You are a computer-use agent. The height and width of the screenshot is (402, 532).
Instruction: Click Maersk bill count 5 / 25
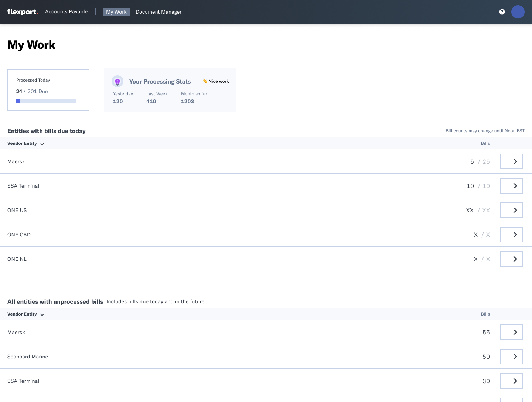coord(480,161)
